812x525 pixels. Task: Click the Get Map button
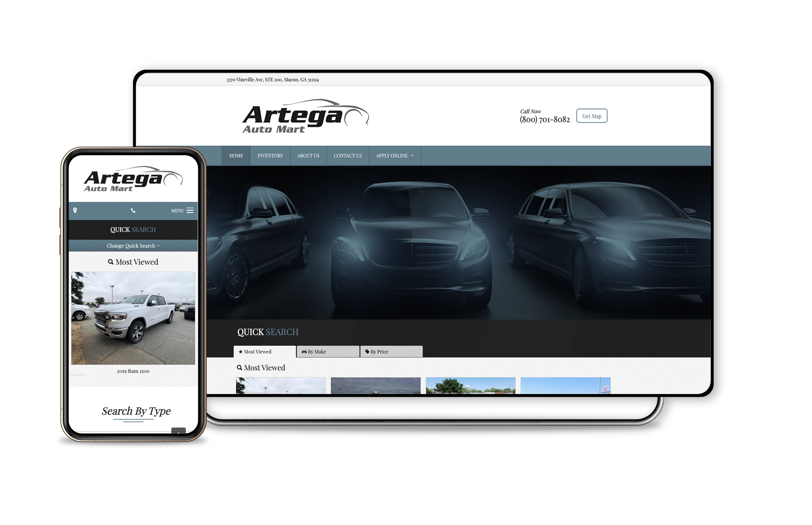click(592, 116)
